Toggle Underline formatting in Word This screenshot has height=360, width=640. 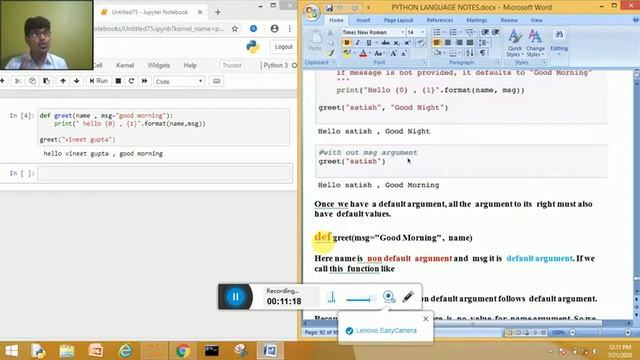369,42
